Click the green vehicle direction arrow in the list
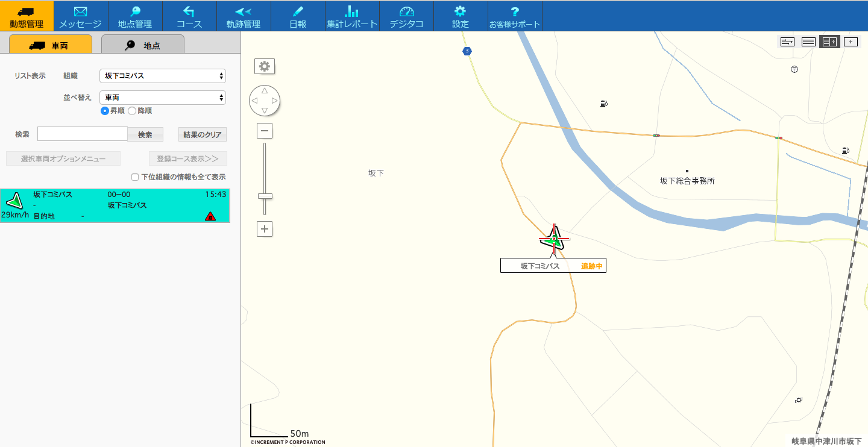The image size is (868, 447). tap(14, 201)
